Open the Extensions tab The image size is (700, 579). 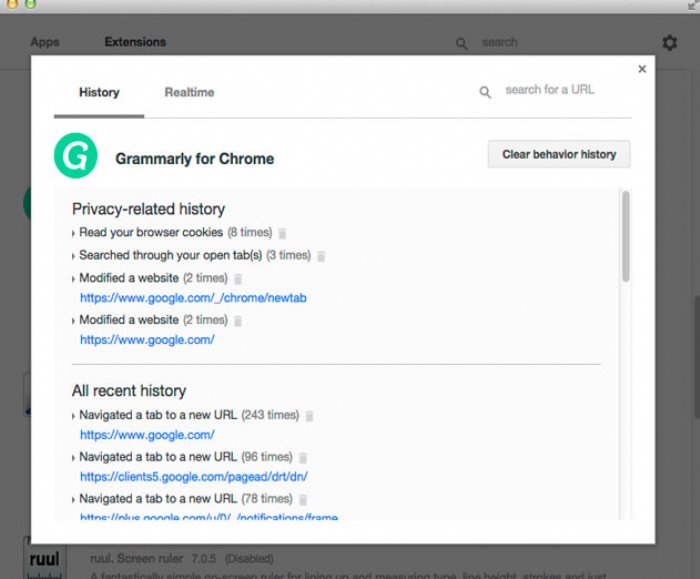135,42
